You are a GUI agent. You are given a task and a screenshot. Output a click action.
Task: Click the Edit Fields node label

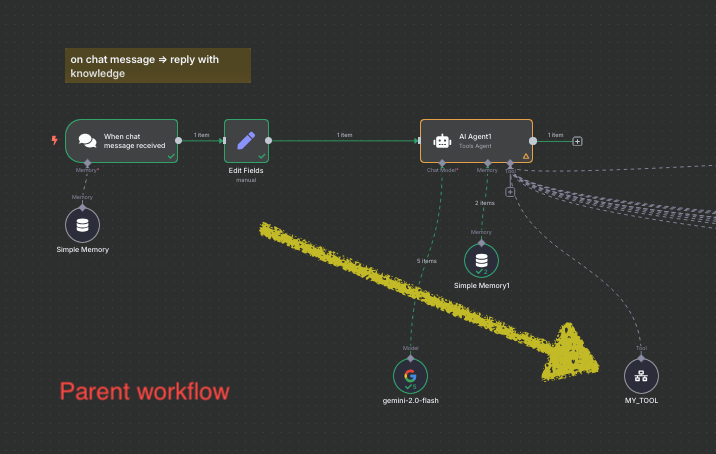point(246,170)
